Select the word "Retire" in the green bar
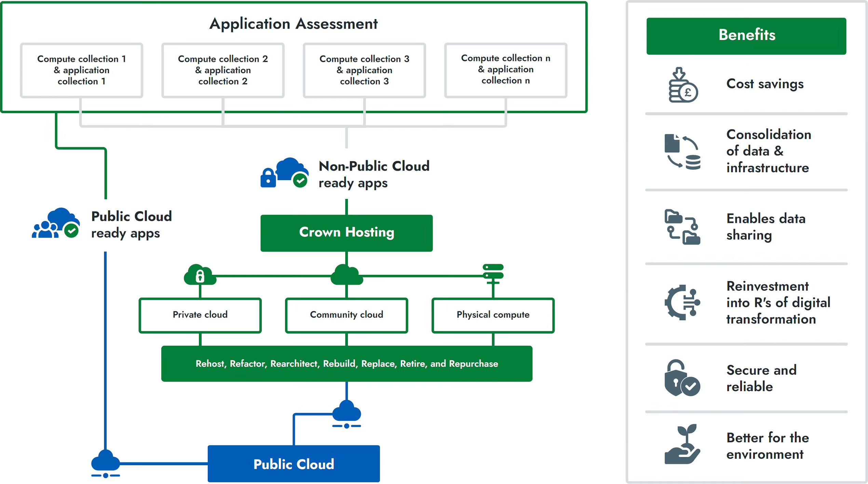Viewport: 868px width, 484px height. click(413, 364)
